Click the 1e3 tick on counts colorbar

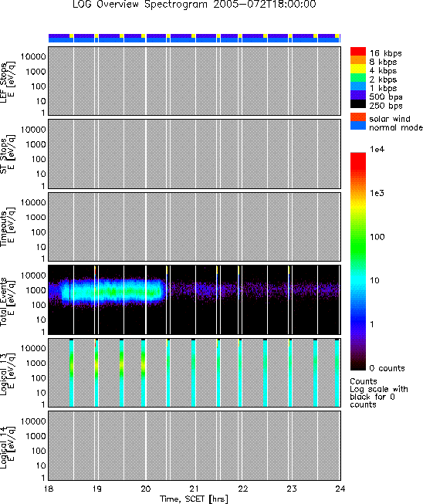(377, 193)
